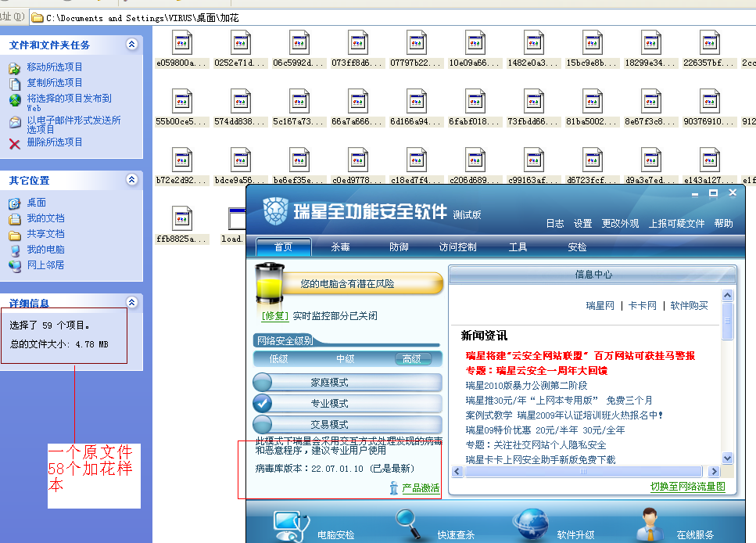Click the 快速查杀 magnifier icon
The image size is (756, 543).
(x=409, y=525)
